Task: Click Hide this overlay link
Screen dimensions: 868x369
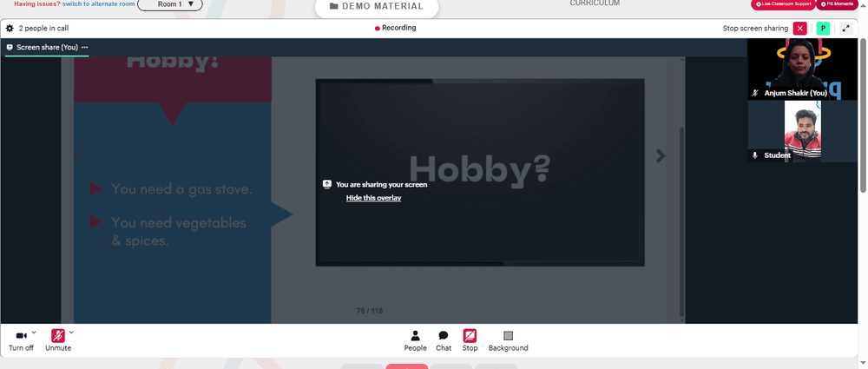Action: point(373,198)
